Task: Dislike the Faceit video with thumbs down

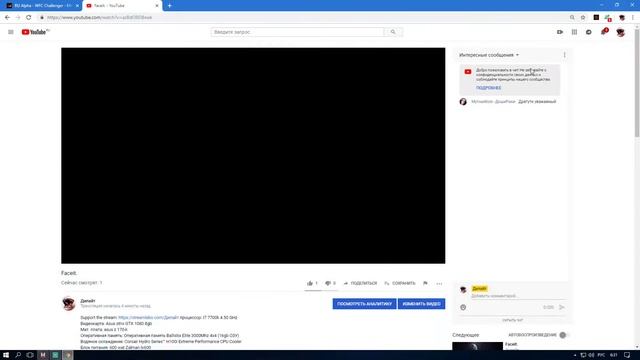Action: click(328, 283)
